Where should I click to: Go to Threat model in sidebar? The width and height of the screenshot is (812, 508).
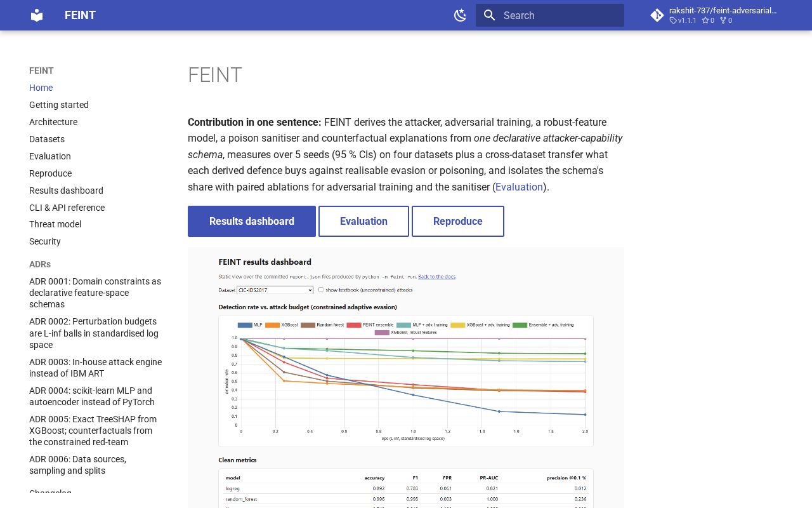[55, 224]
